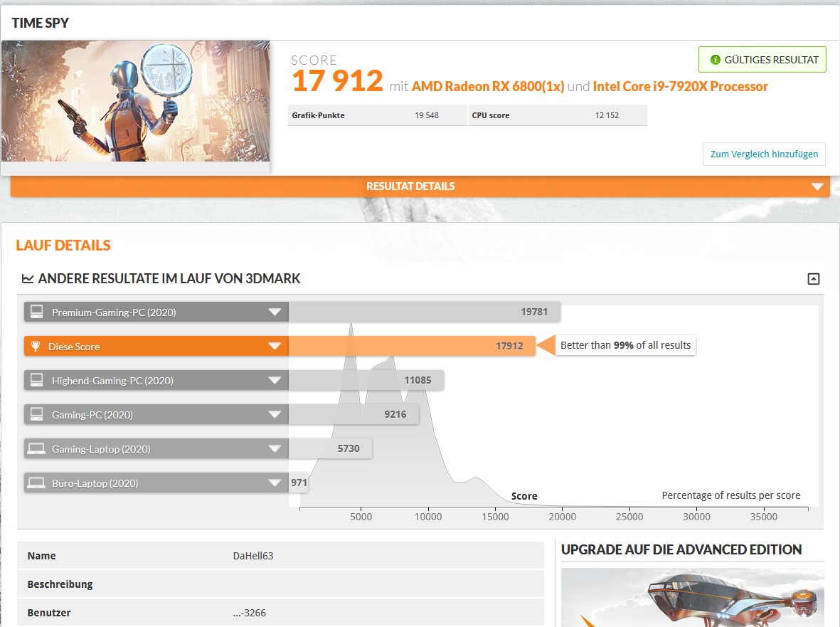840x627 pixels.
Task: Click the large score 17 912
Action: point(337,81)
